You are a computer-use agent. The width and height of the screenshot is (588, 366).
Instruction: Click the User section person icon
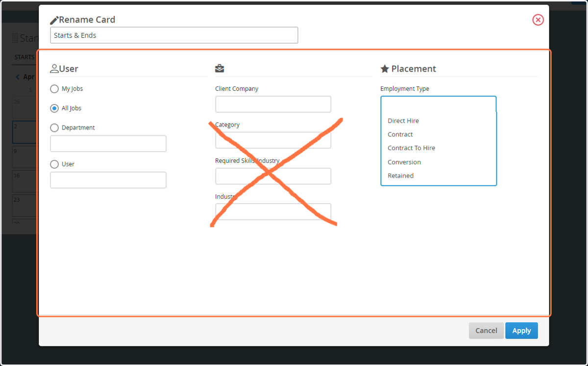click(x=54, y=69)
